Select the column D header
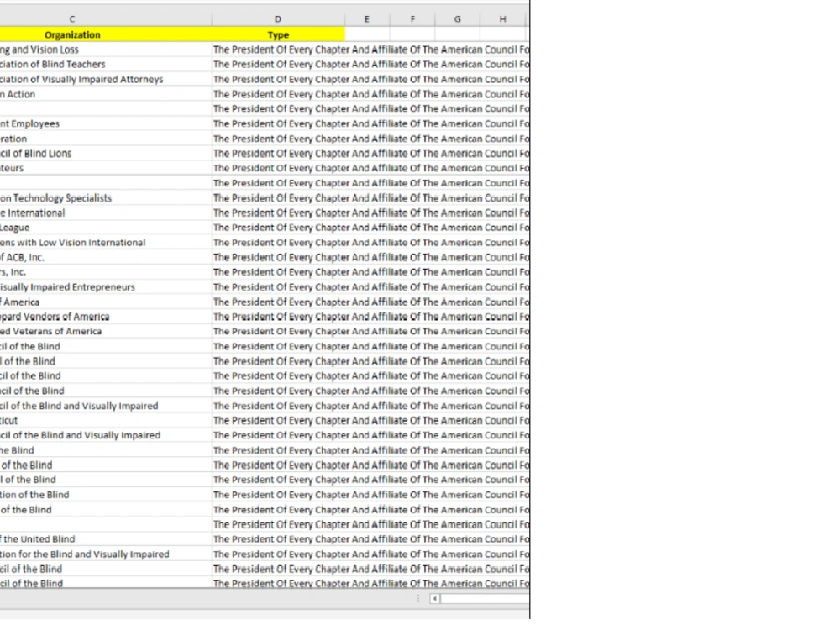 (x=277, y=18)
